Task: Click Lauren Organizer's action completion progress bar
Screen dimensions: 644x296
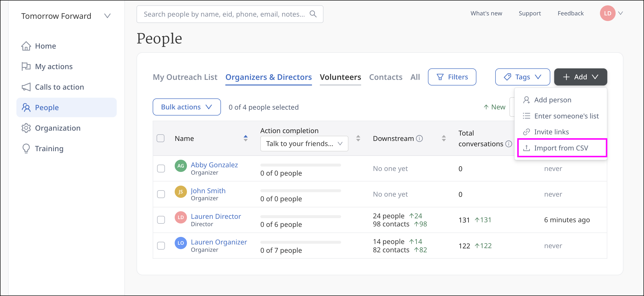Action: coord(300,242)
